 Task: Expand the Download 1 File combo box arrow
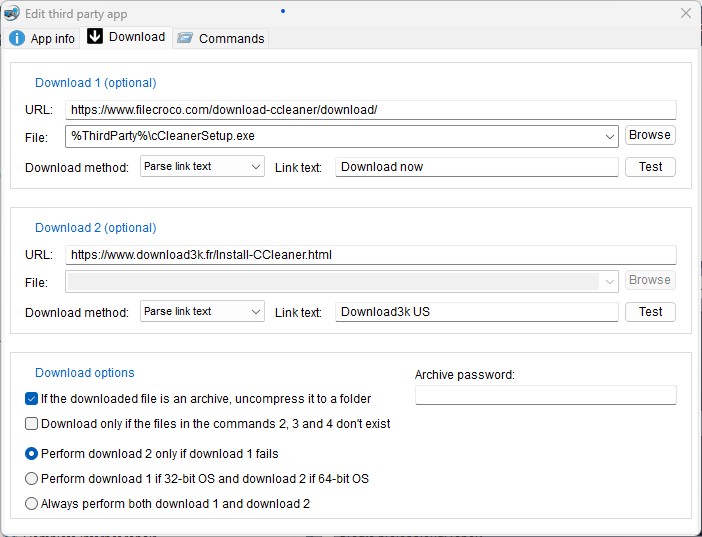(609, 137)
